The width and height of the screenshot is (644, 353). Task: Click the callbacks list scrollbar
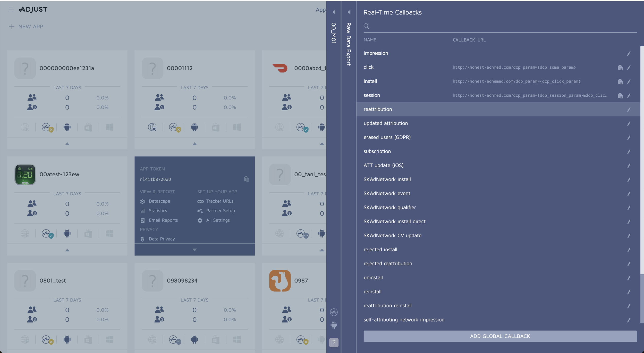point(642,160)
